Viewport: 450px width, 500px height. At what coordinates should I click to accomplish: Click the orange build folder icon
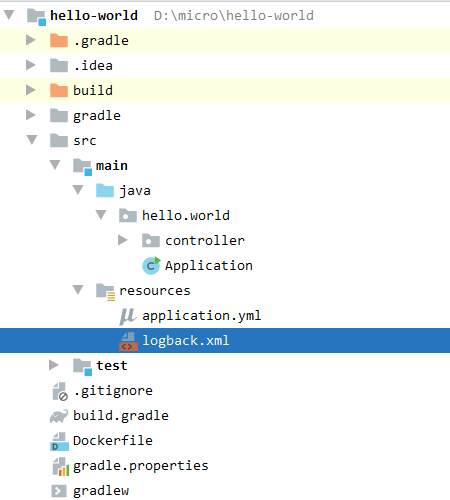pos(59,91)
